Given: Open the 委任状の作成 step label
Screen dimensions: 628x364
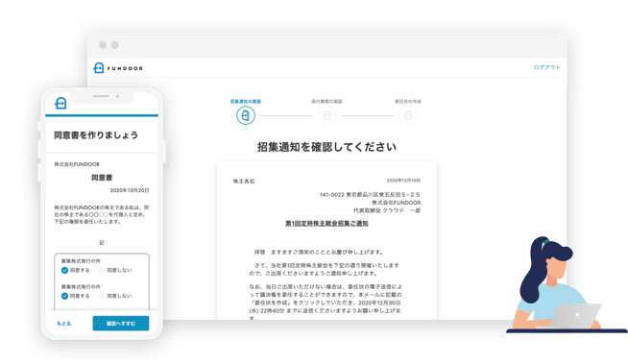Looking at the screenshot, I should 408,101.
